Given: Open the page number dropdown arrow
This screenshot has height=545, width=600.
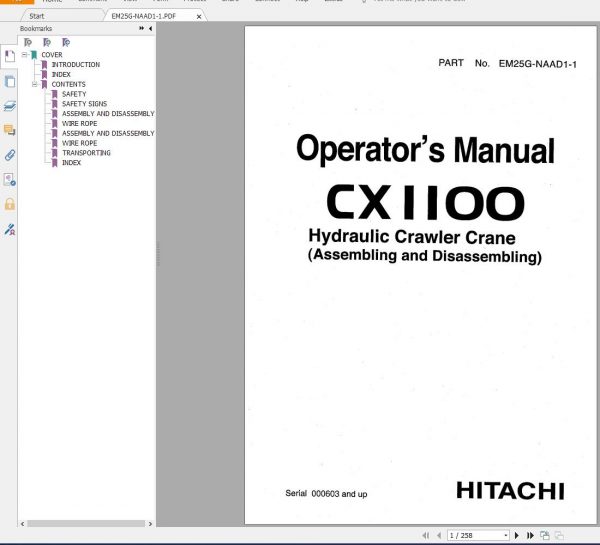Looking at the screenshot, I should coord(506,535).
